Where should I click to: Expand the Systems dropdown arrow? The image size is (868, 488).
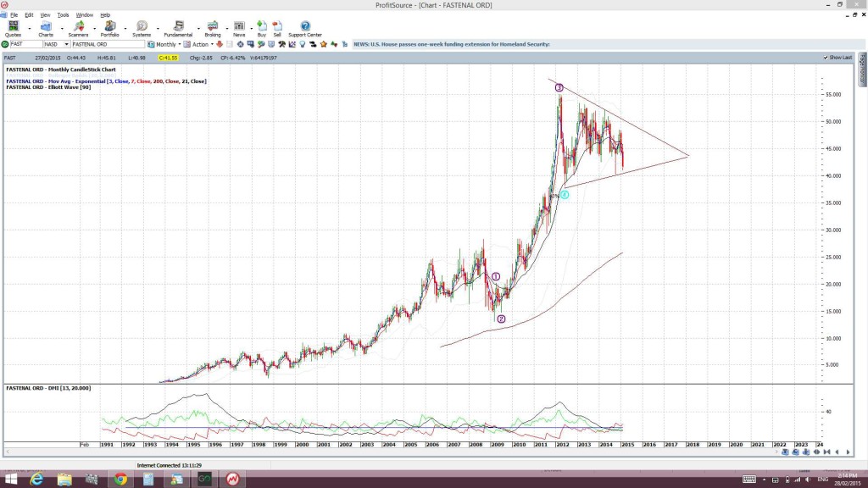[158, 29]
